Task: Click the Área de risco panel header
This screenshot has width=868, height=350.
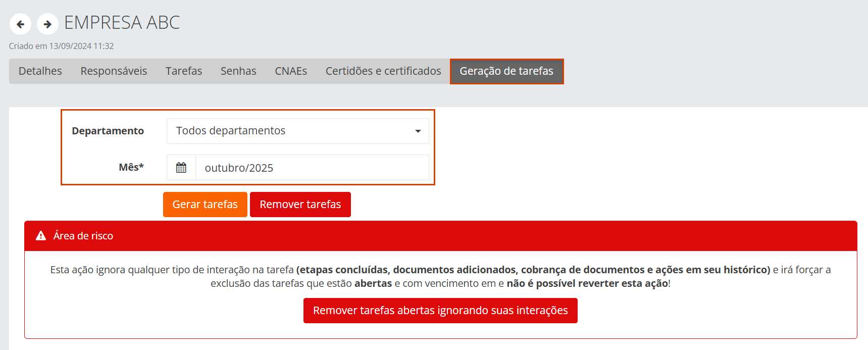Action: pyautogui.click(x=440, y=236)
